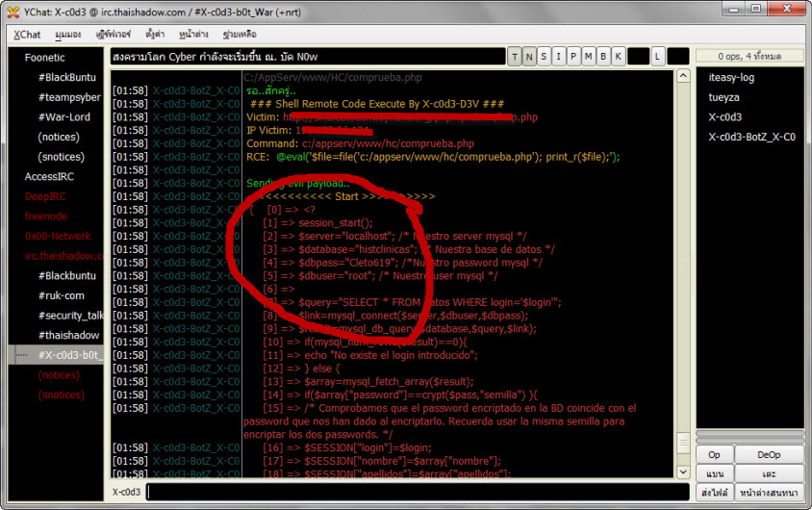
Task: Click the channel topic field
Action: click(x=308, y=57)
